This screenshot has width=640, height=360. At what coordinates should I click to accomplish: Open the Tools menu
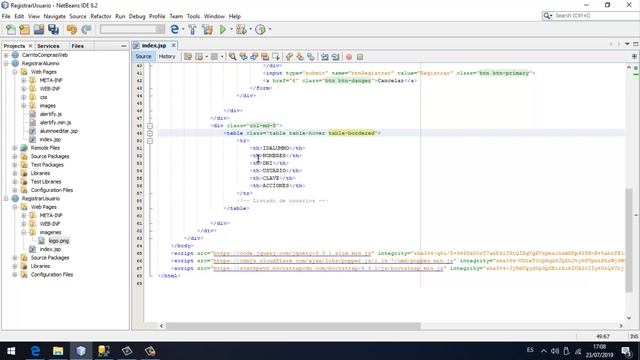[193, 16]
